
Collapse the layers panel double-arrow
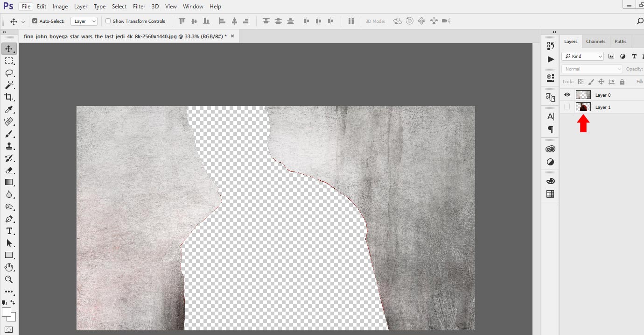(554, 32)
